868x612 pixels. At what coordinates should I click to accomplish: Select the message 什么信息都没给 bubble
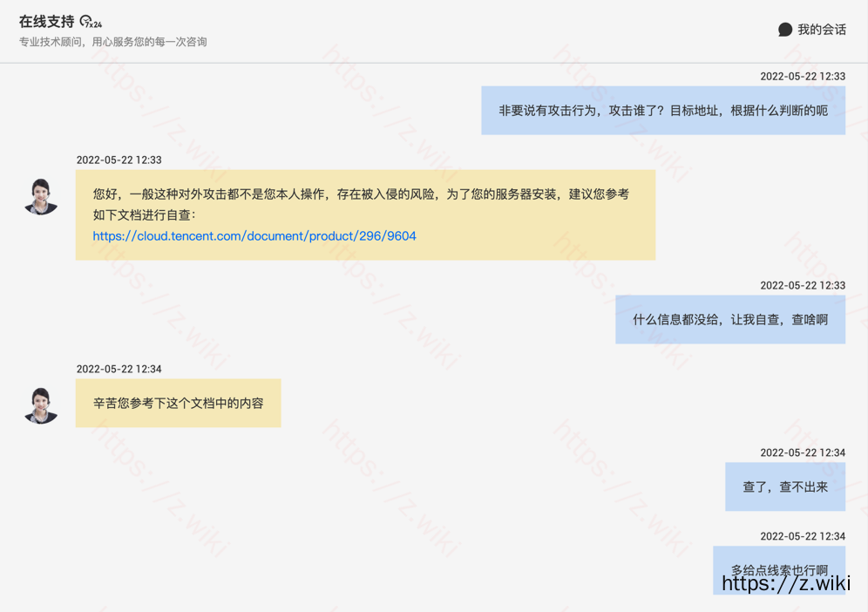click(x=729, y=320)
